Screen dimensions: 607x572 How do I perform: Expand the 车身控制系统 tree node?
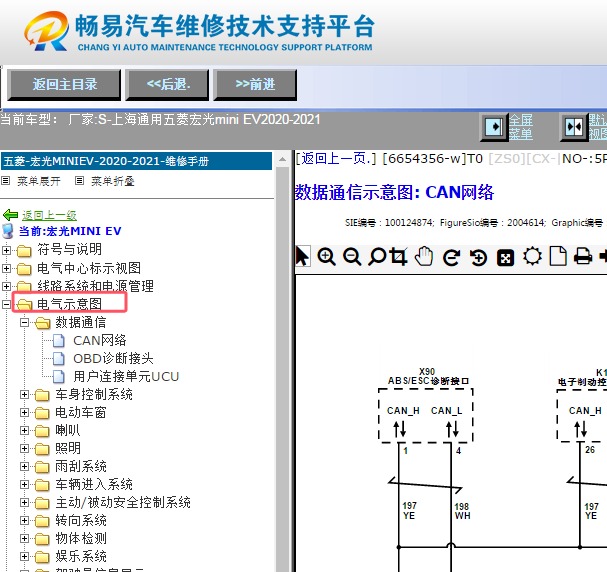(24, 394)
